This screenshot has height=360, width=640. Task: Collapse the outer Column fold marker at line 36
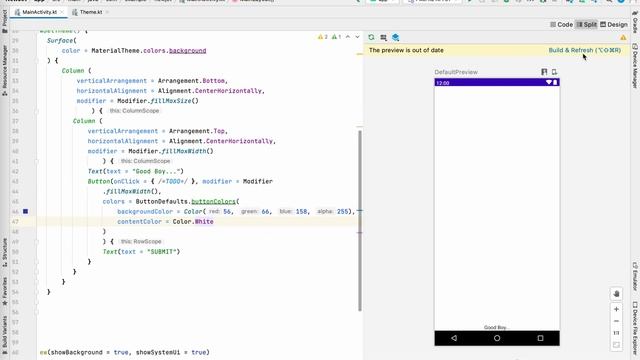point(37,111)
